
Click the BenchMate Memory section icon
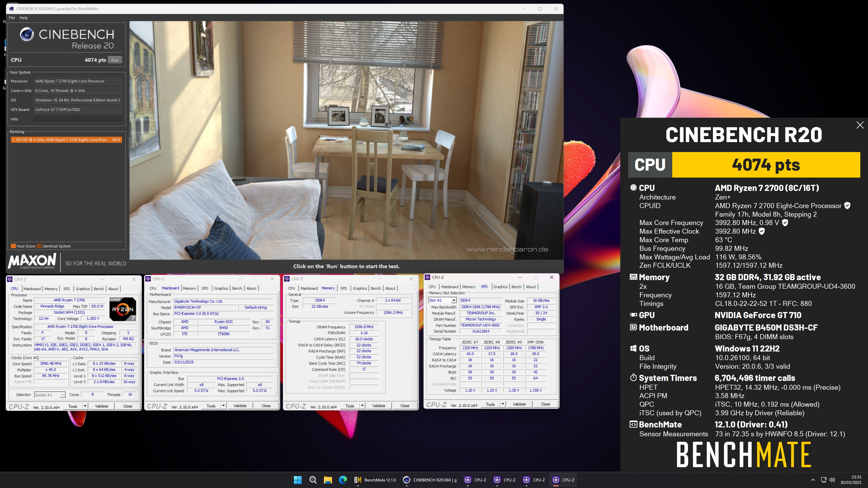[x=633, y=277]
